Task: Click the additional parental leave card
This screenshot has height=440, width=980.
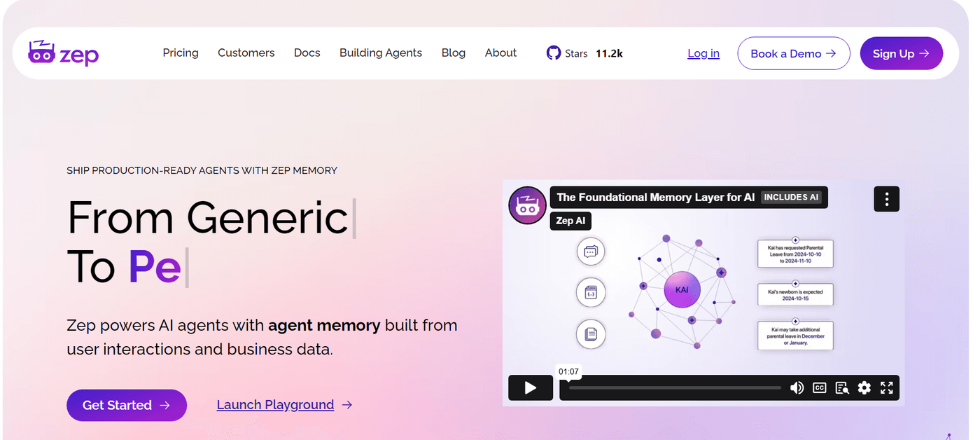Action: point(795,336)
